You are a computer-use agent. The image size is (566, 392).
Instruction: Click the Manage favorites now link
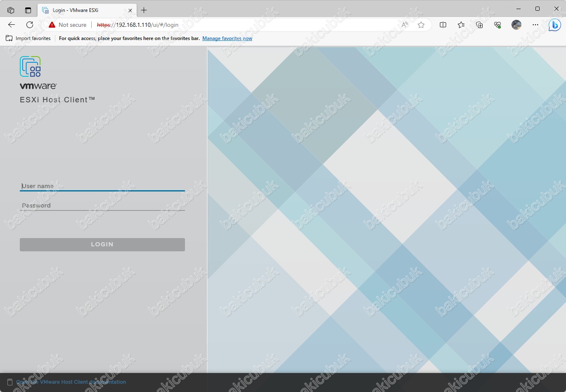point(227,38)
